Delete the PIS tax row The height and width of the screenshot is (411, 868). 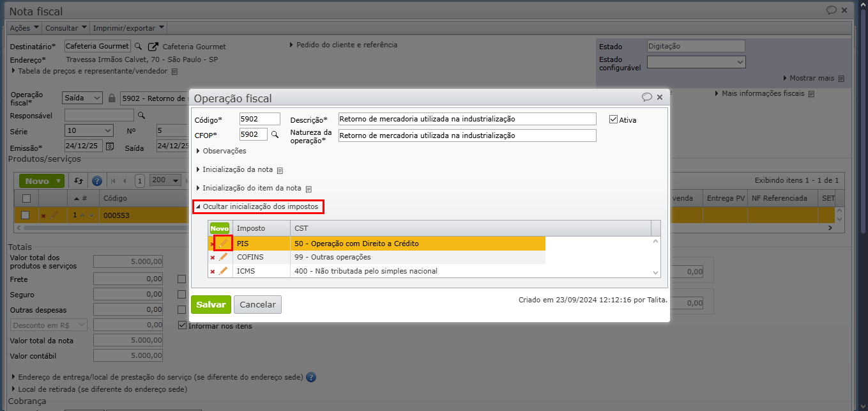click(213, 244)
